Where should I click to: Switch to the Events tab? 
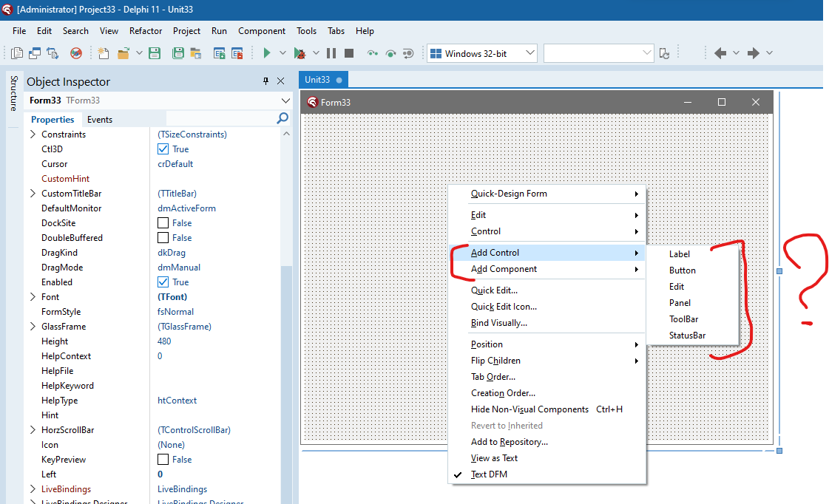[100, 120]
